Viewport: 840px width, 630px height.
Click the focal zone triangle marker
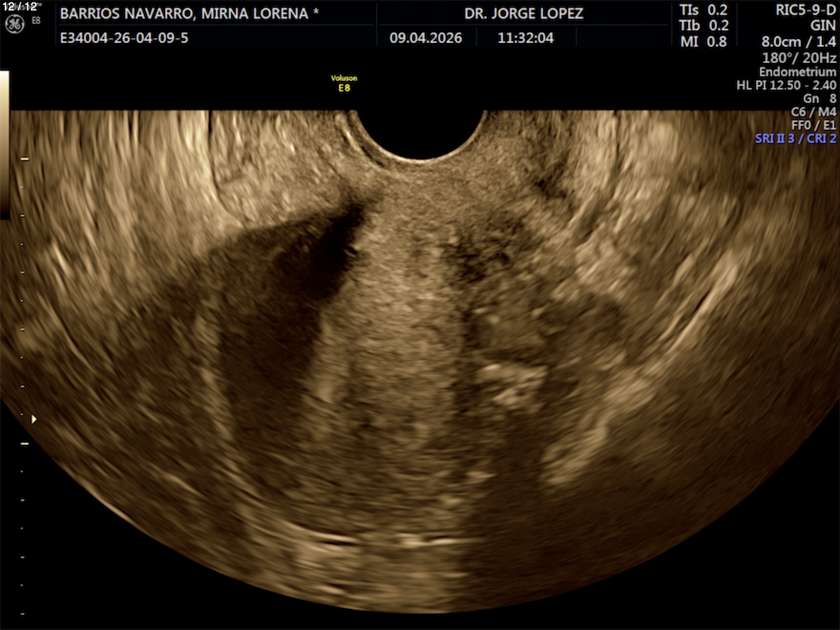point(34,419)
